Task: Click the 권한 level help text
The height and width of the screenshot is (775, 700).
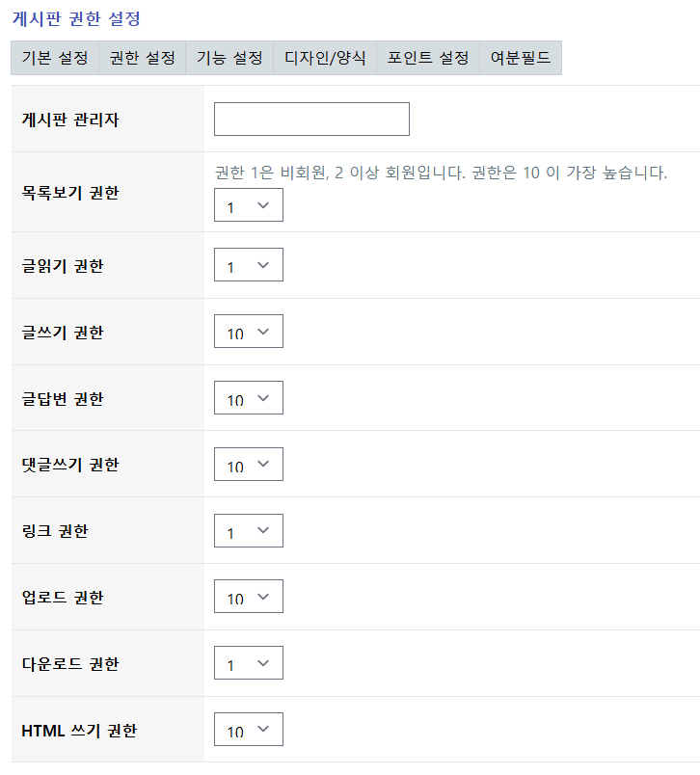Action: [441, 173]
